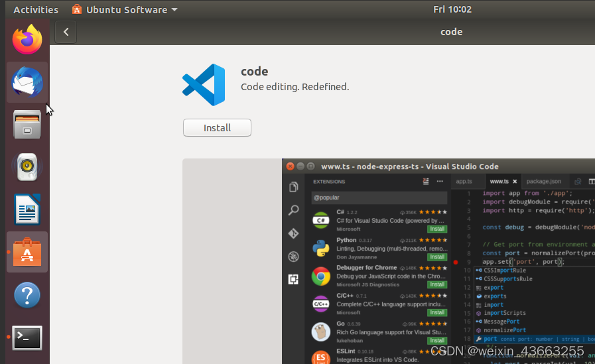Click Install for the Go extension
Image resolution: width=595 pixels, height=364 pixels.
pyautogui.click(x=437, y=341)
